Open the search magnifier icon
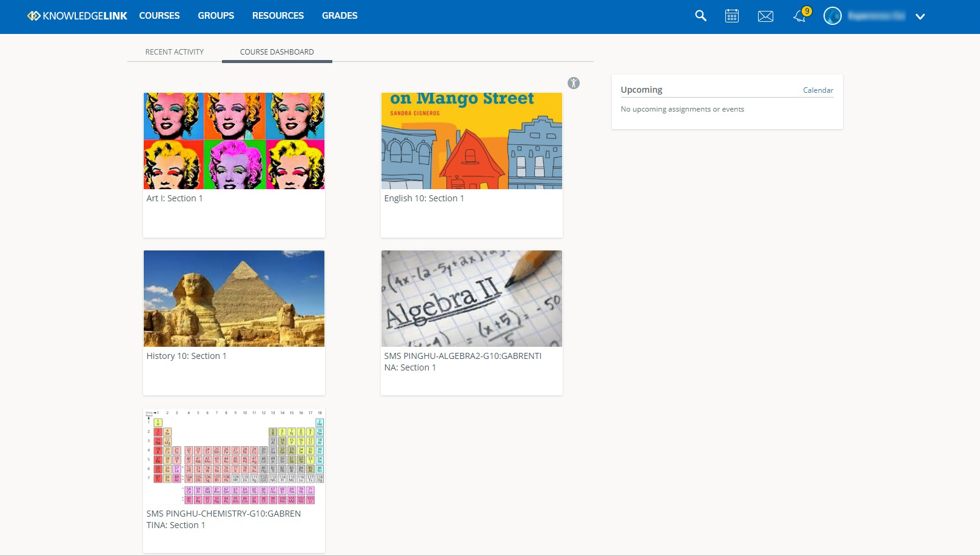 tap(700, 16)
